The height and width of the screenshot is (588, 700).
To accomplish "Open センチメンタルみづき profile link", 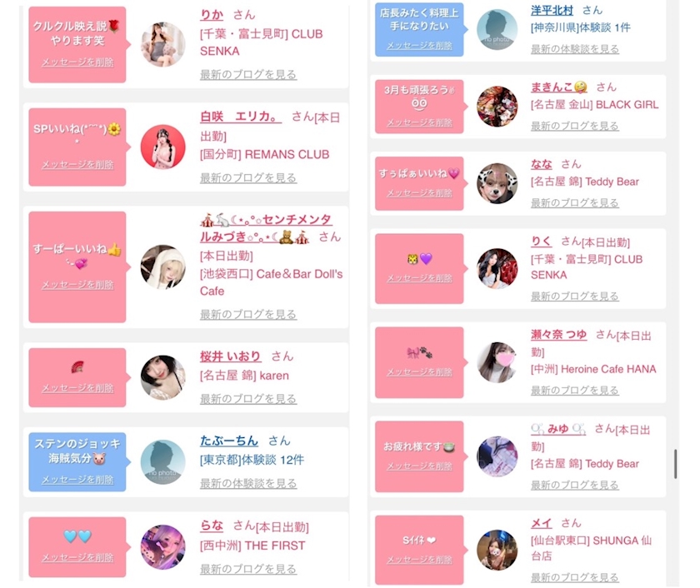I will point(266,228).
